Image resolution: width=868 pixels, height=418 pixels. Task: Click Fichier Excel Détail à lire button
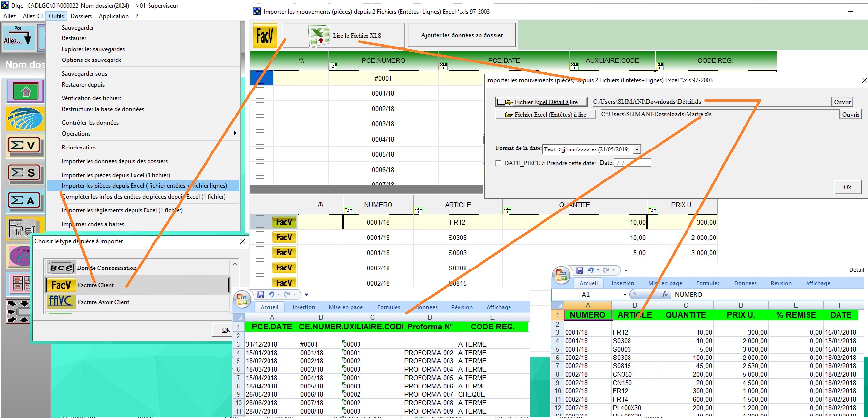(x=541, y=102)
